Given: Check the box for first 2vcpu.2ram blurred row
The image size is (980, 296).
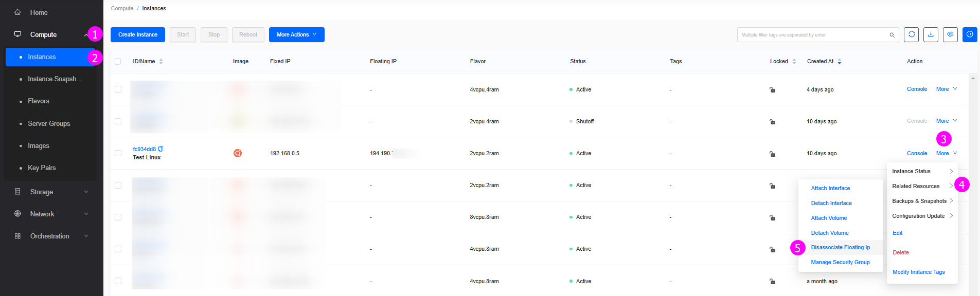Looking at the screenshot, I should click(118, 185).
